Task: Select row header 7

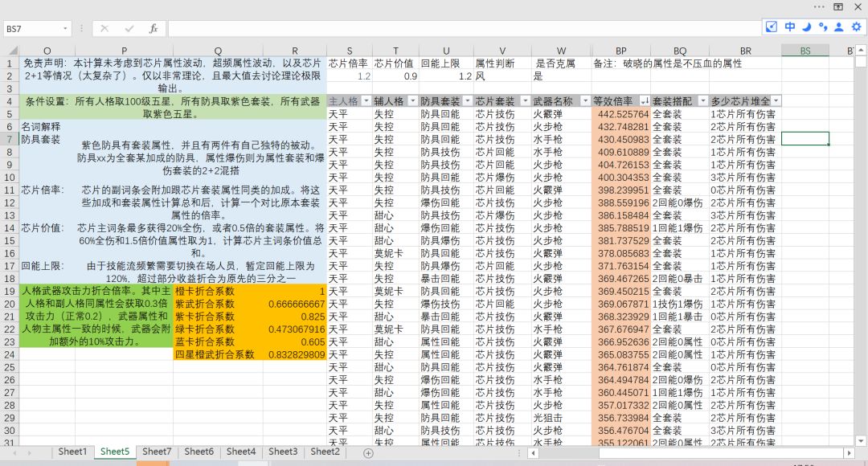Action: pyautogui.click(x=10, y=139)
